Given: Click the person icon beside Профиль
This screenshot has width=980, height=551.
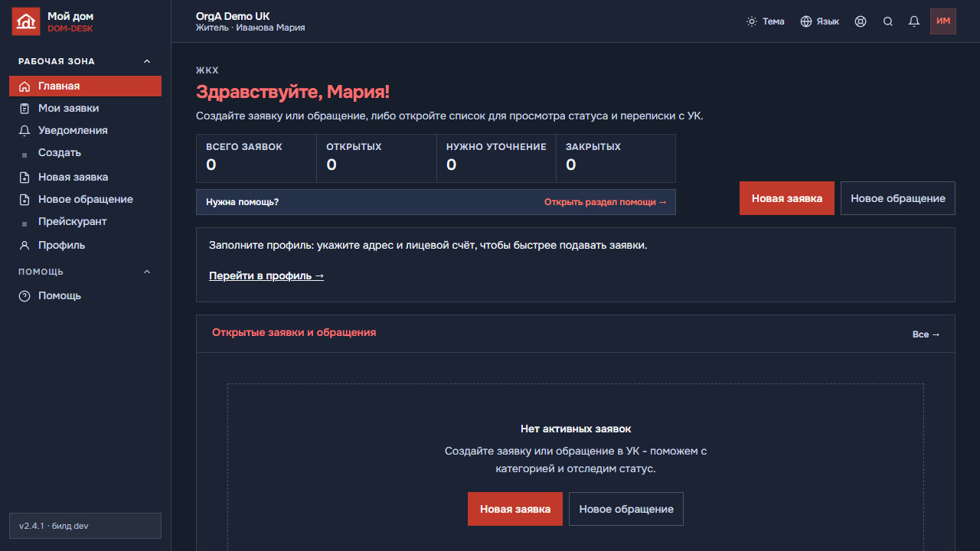Looking at the screenshot, I should [24, 246].
